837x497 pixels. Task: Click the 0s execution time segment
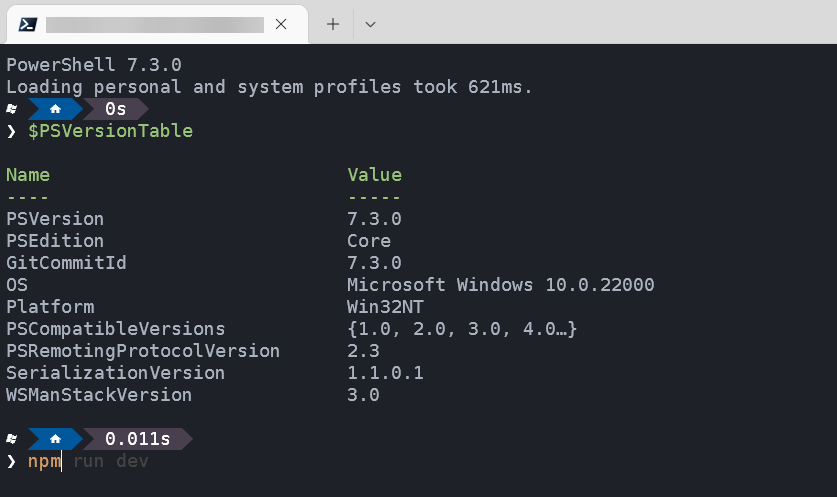click(116, 109)
